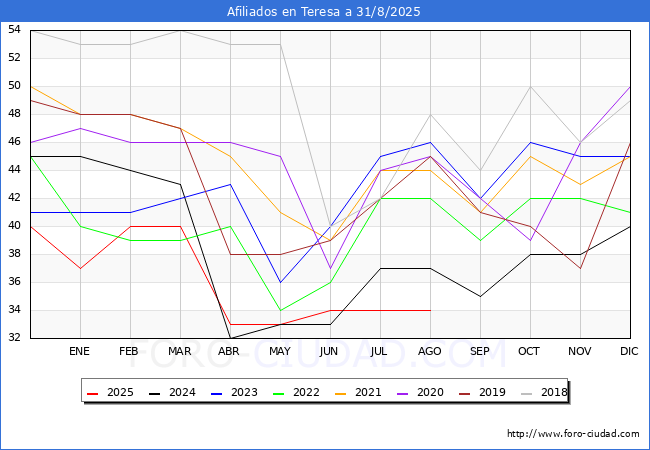Click the y-axis value 34
Viewport: 650px width, 450px height.
click(15, 310)
